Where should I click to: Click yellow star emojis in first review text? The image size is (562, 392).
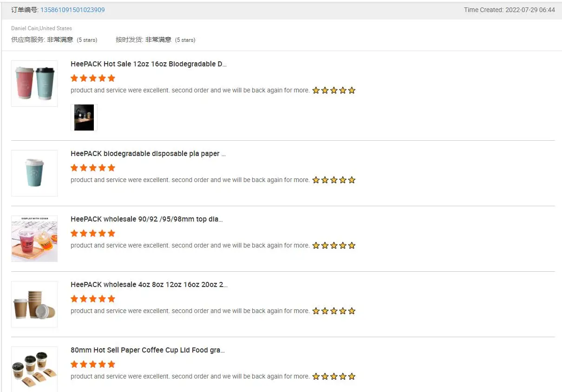point(333,91)
